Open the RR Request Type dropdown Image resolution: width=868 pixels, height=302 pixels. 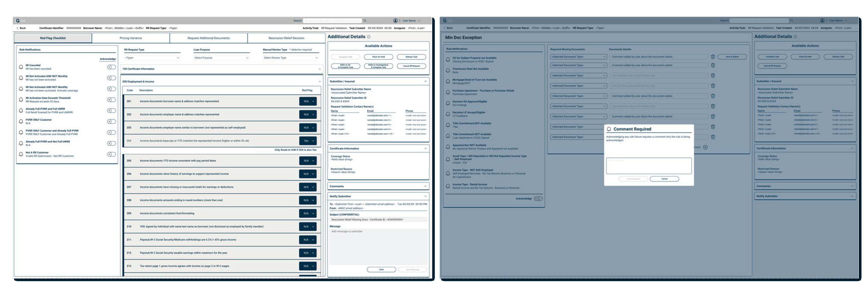(152, 58)
